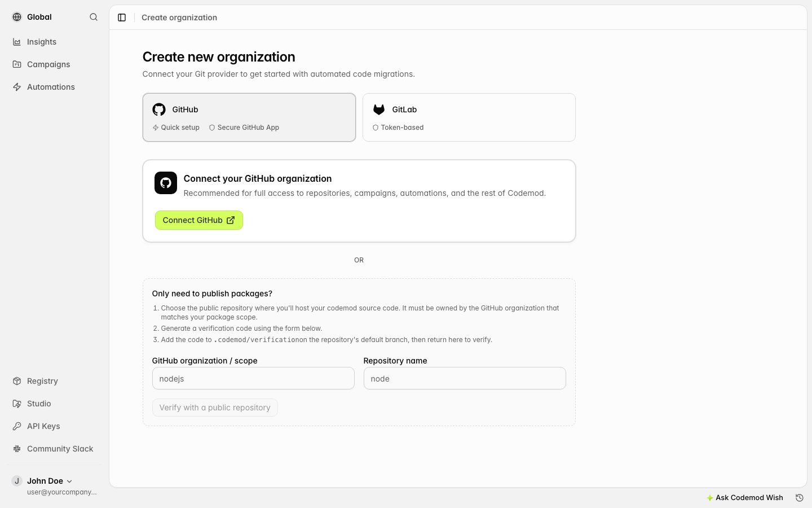The image size is (812, 508).
Task: Click the .codemod/verification code text
Action: pos(257,340)
